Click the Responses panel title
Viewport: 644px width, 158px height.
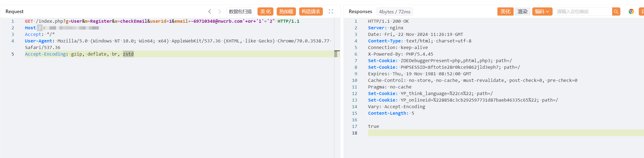click(360, 12)
